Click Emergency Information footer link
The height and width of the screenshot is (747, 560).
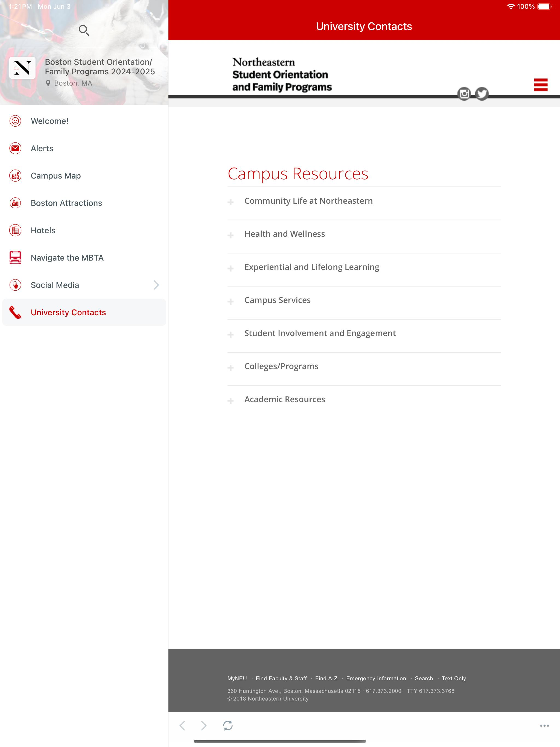[376, 678]
